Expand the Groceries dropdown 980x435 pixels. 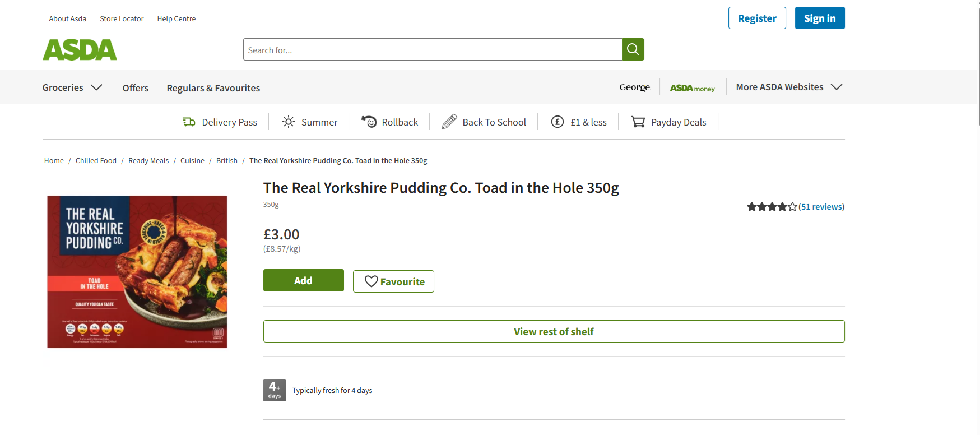(x=72, y=87)
